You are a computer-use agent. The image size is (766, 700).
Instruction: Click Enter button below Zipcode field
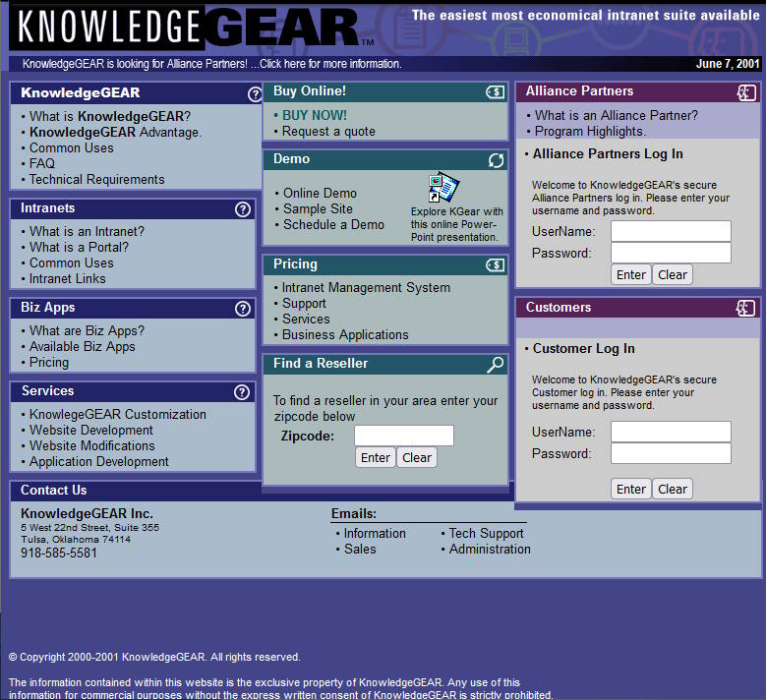pyautogui.click(x=376, y=458)
